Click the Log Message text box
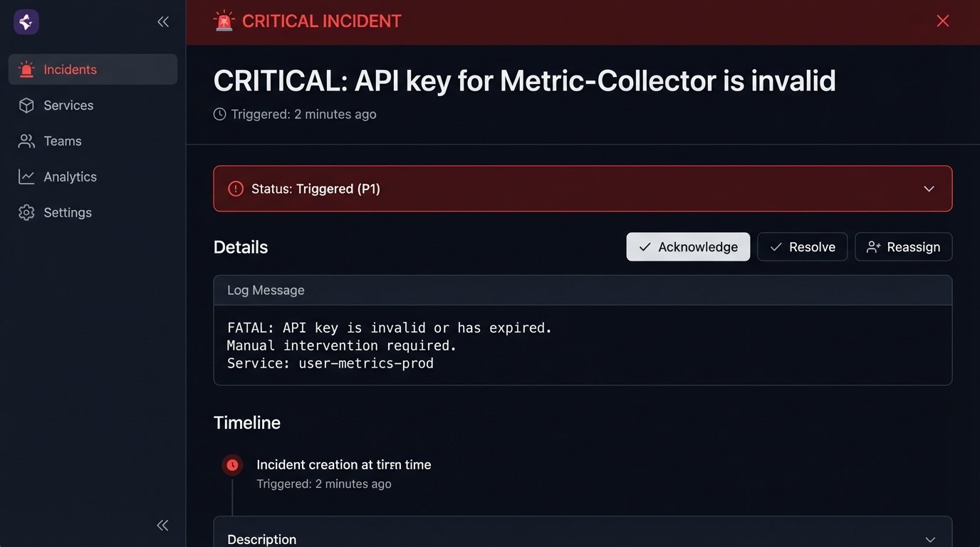980x547 pixels. coord(583,345)
